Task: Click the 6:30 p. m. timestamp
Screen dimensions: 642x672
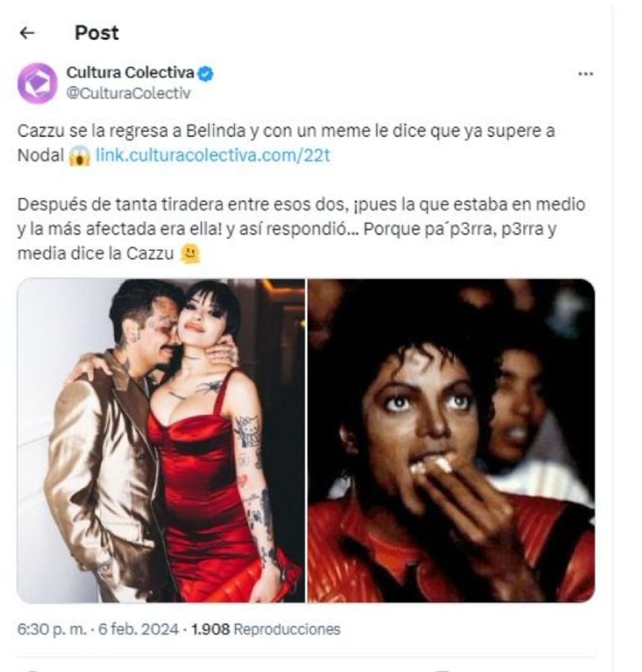Action: [52, 629]
